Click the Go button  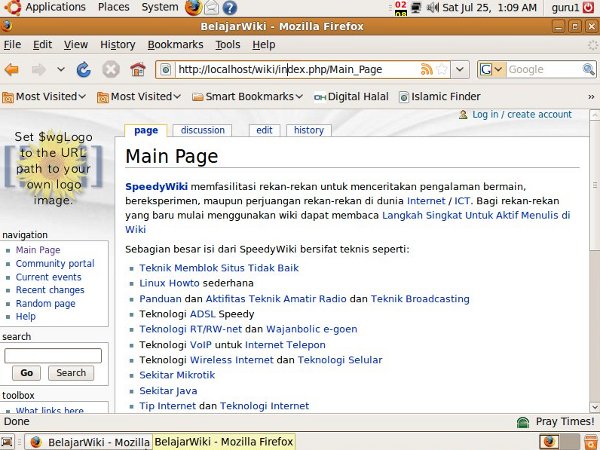pos(26,373)
